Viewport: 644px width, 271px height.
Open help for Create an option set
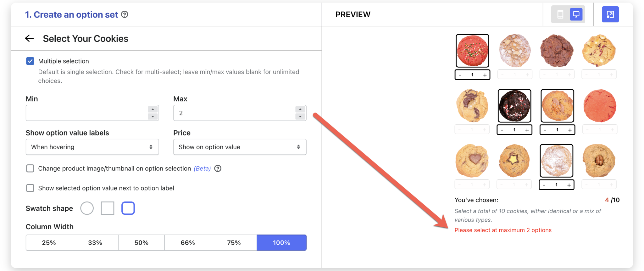[125, 14]
